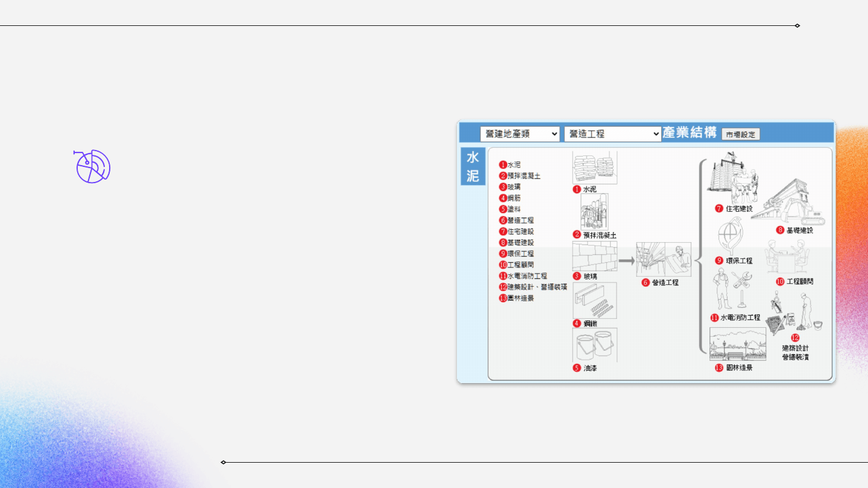Select the blue 水泥 side tab

(473, 166)
